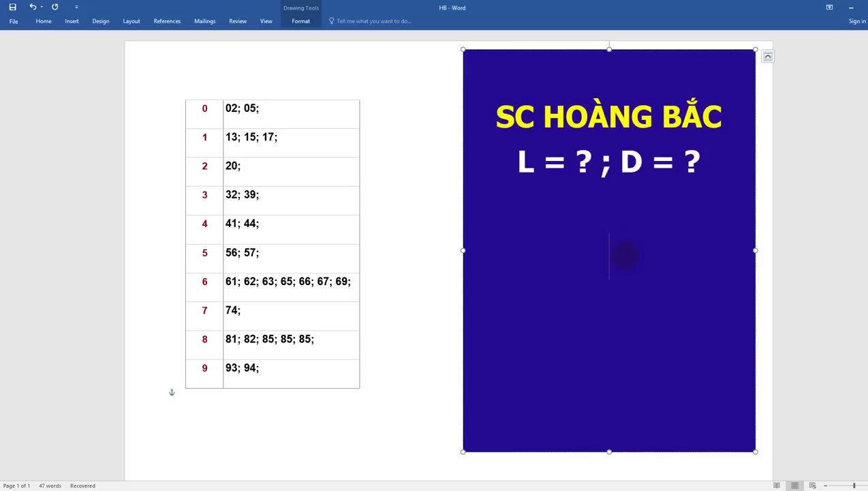The height and width of the screenshot is (491, 868).
Task: Click the 47 words counter in status bar
Action: tap(50, 486)
